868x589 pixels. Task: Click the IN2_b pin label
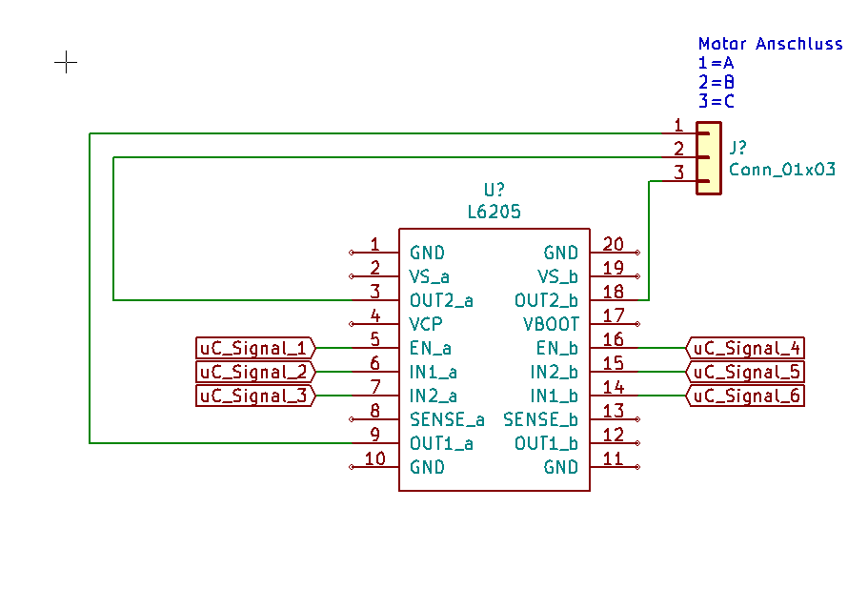(x=555, y=372)
